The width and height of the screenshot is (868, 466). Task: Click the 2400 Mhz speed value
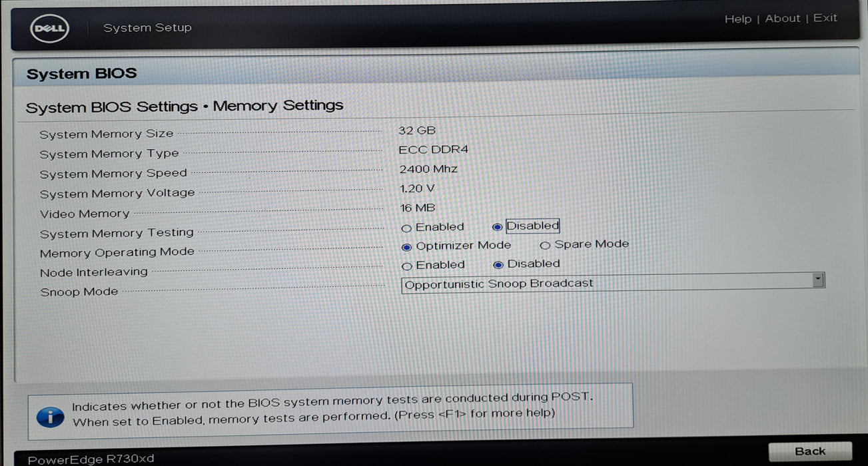428,169
